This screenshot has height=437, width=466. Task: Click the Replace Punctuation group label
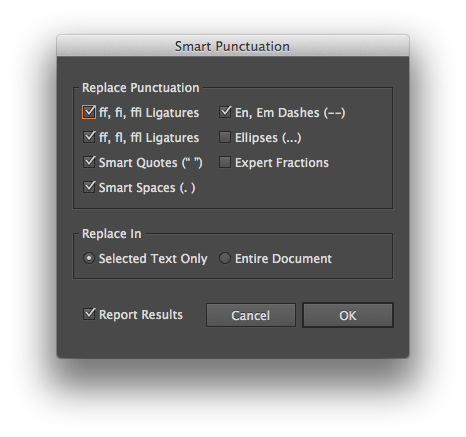[x=140, y=88]
